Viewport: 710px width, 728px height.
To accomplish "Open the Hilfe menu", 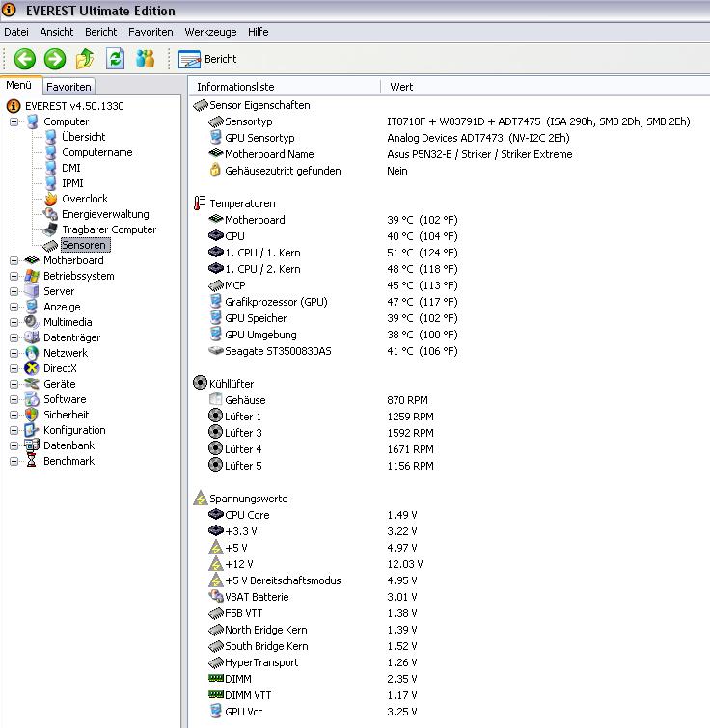I will click(x=259, y=32).
